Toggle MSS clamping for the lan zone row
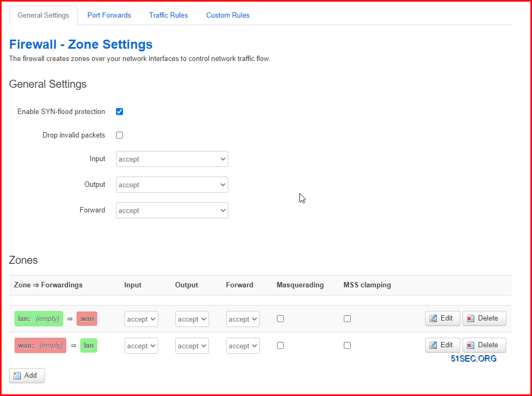 347,318
